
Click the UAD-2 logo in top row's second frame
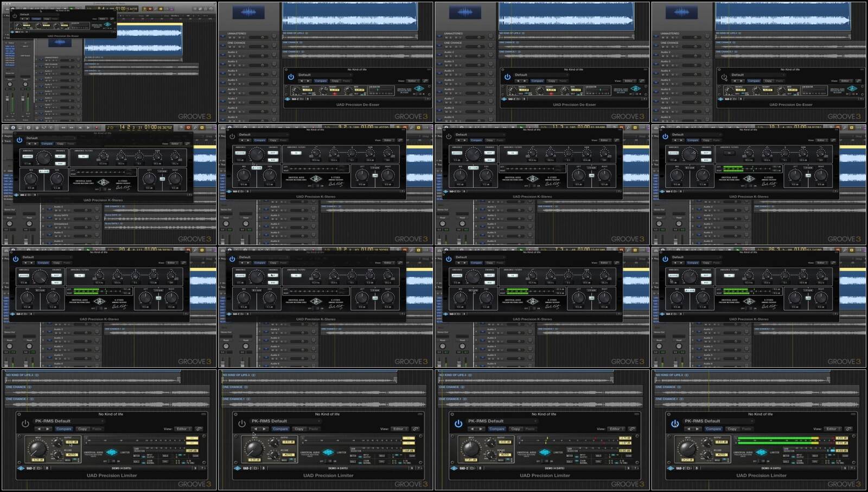pos(288,99)
